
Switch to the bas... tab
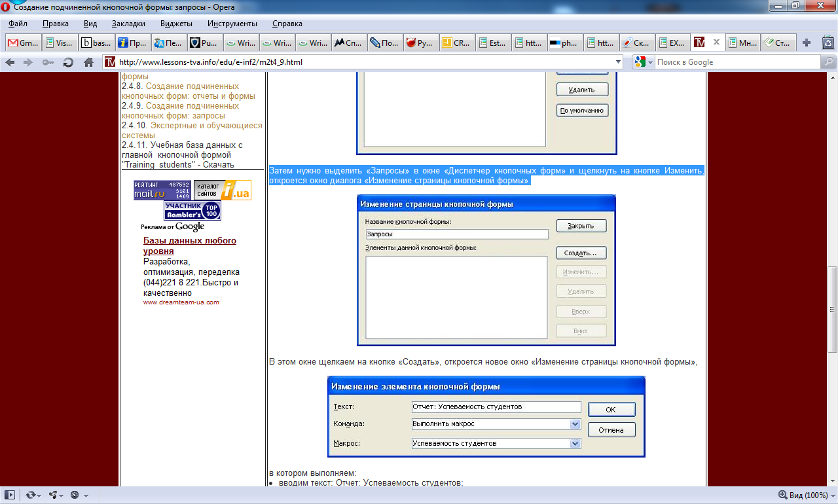click(x=96, y=43)
